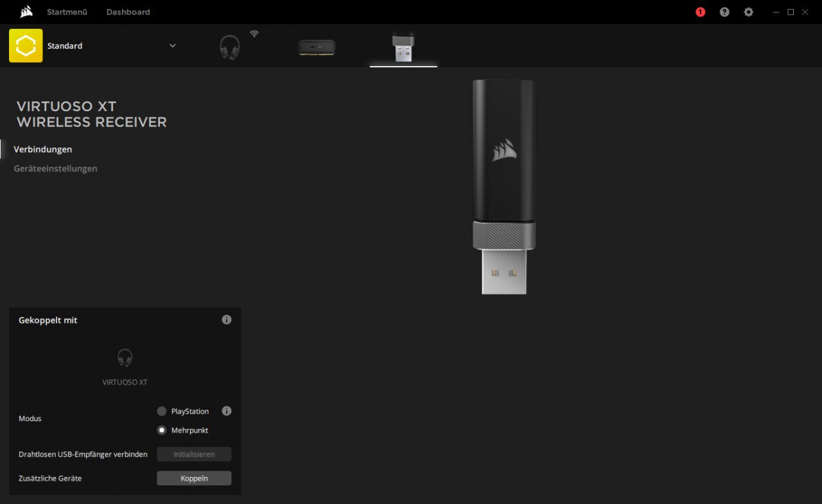
Task: Open the red notification badge
Action: pos(701,12)
